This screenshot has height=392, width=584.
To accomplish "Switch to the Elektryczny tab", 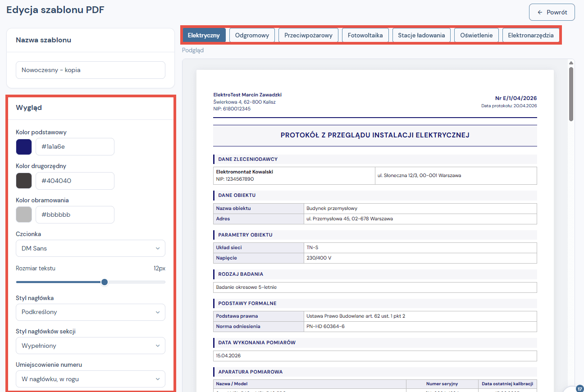I will pyautogui.click(x=204, y=35).
